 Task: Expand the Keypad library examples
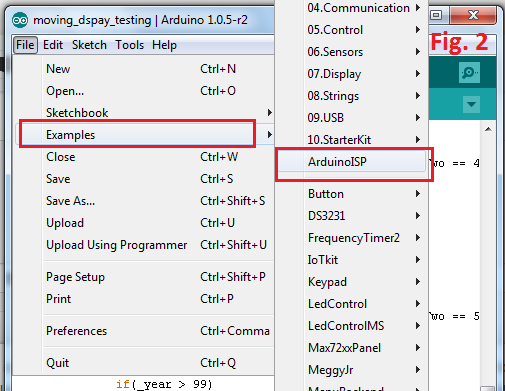(x=352, y=282)
